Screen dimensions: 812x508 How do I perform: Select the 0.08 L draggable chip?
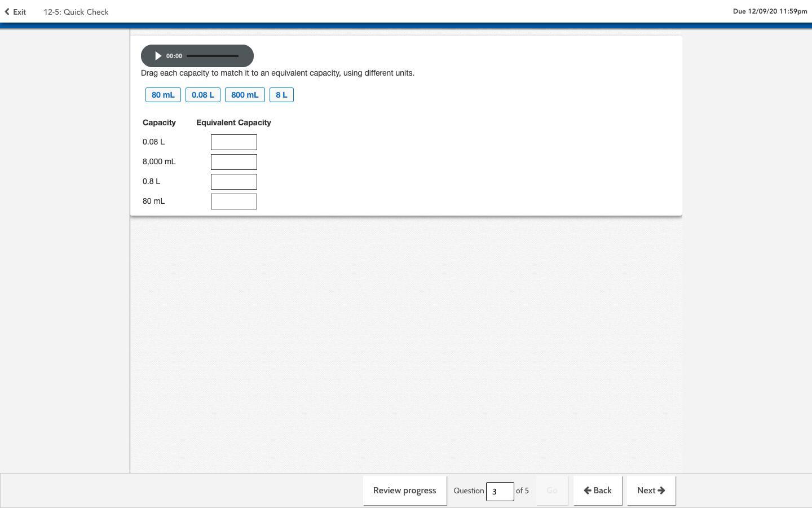pos(203,95)
